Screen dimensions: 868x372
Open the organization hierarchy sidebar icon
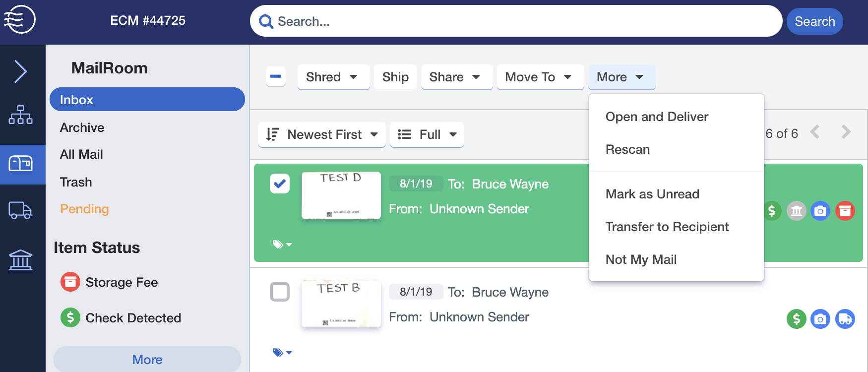20,115
